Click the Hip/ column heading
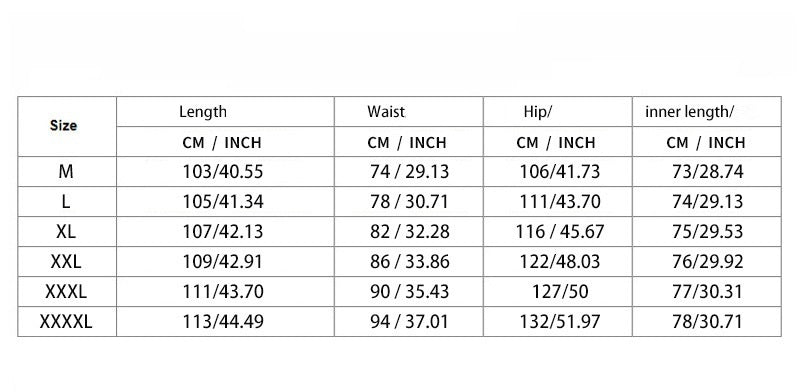The image size is (800, 392). tap(538, 112)
